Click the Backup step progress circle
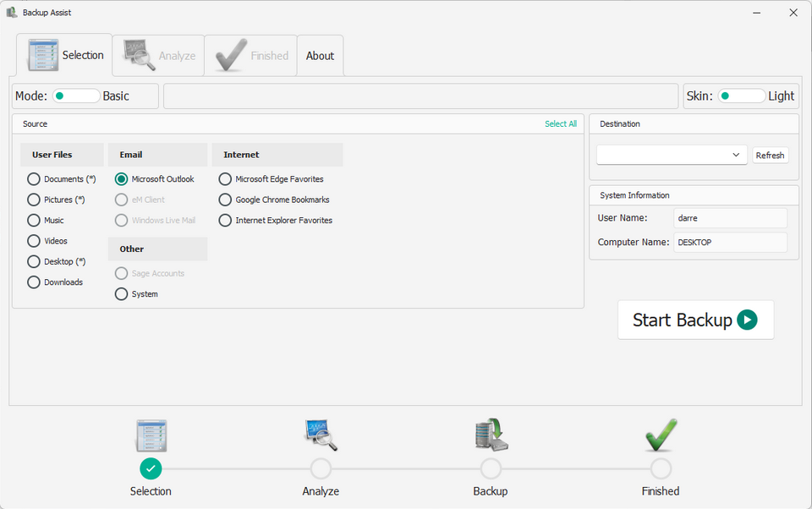The width and height of the screenshot is (812, 509). pyautogui.click(x=491, y=468)
